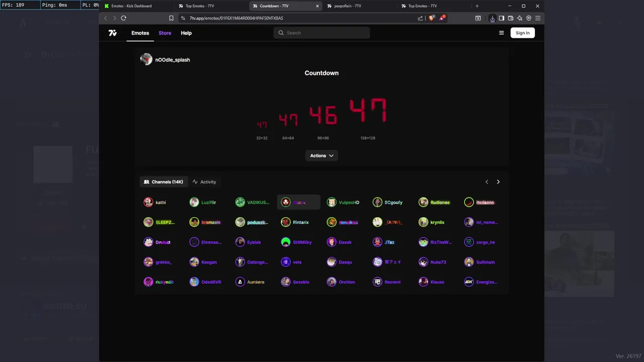Open channel SCgoofy

pos(389,202)
